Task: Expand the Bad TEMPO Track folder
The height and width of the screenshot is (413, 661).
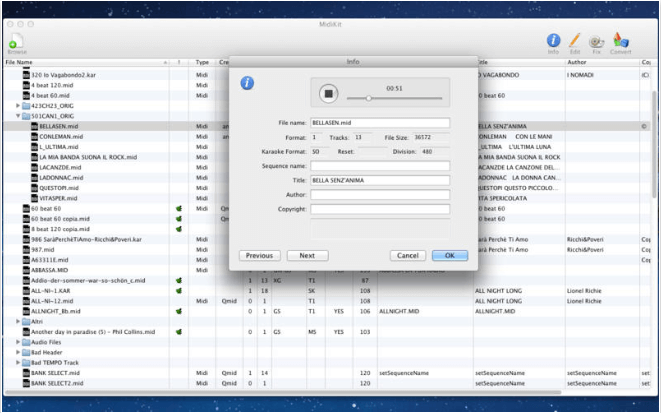Action: [x=18, y=362]
